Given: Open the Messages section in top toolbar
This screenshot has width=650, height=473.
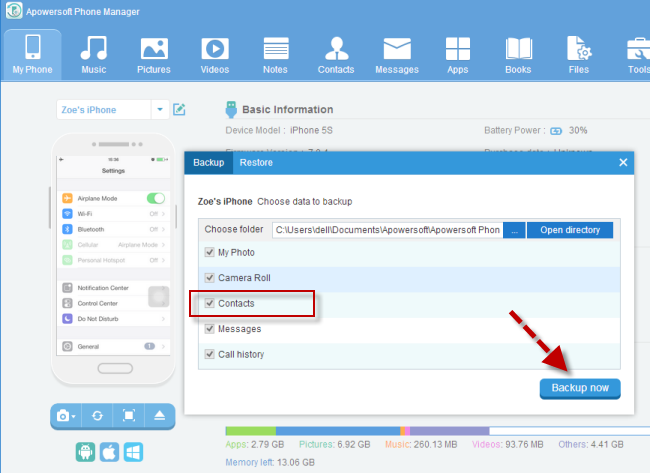Looking at the screenshot, I should pos(397,54).
